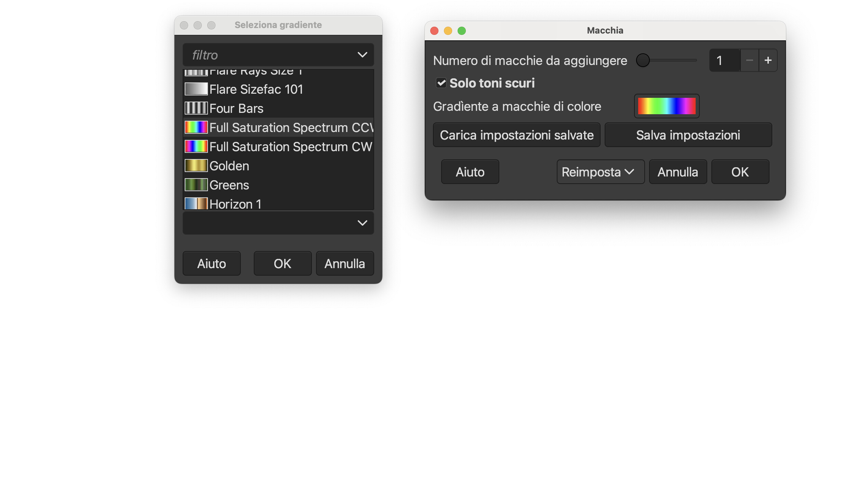Click the plus stepper for spot count

pyautogui.click(x=768, y=61)
